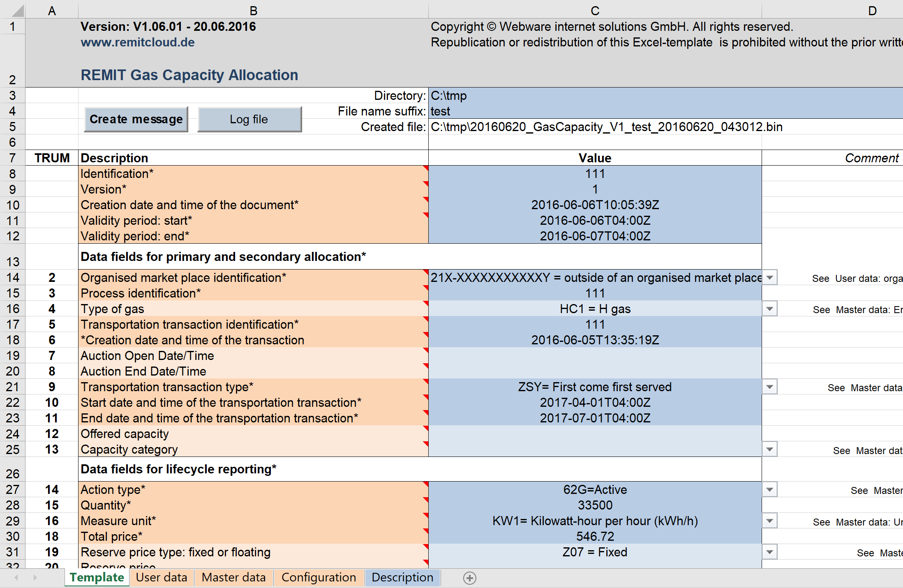Select the Quantity value cell 33500

point(595,505)
